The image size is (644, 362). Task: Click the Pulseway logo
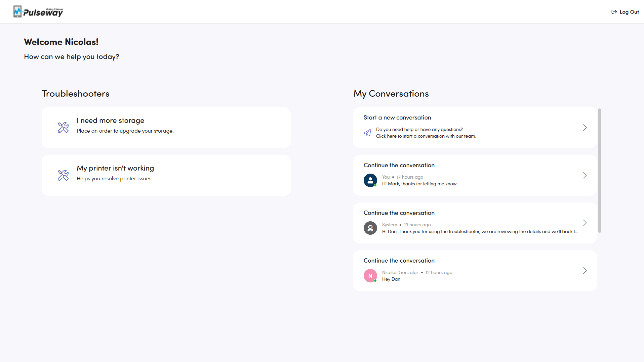38,12
